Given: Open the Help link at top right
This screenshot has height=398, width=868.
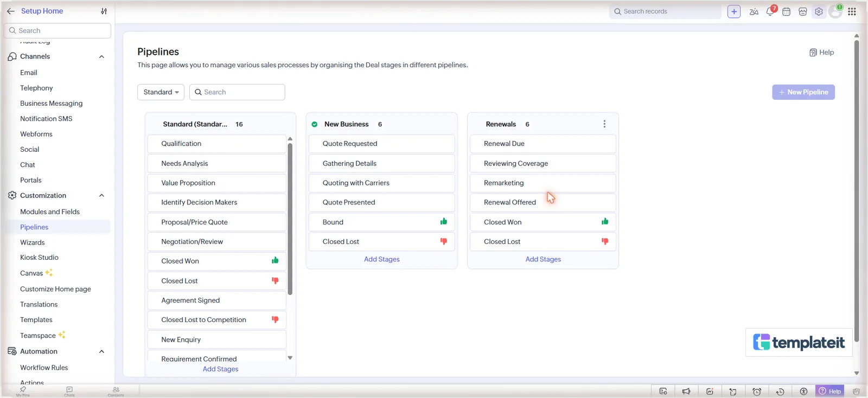Looking at the screenshot, I should point(822,53).
